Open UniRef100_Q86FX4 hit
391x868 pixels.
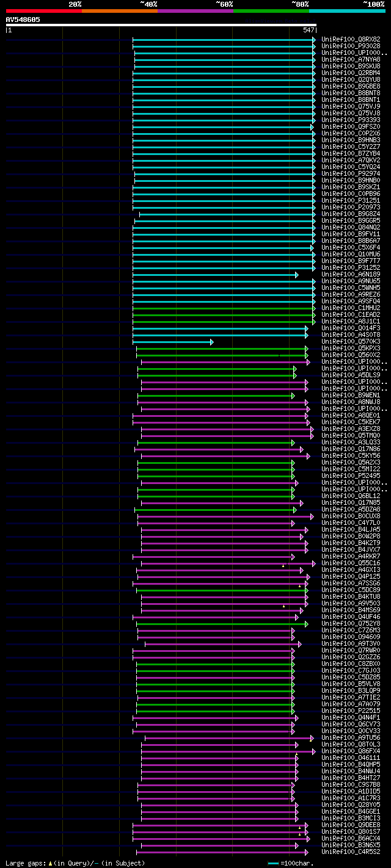tap(351, 751)
